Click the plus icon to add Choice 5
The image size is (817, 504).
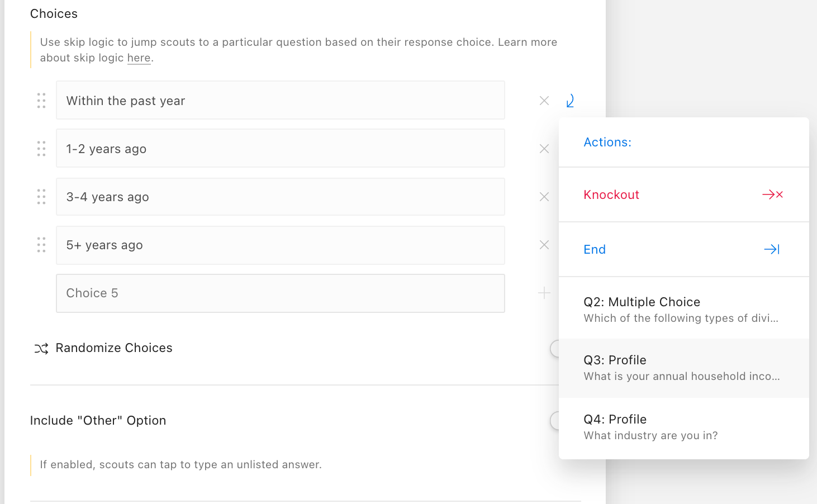pos(544,293)
